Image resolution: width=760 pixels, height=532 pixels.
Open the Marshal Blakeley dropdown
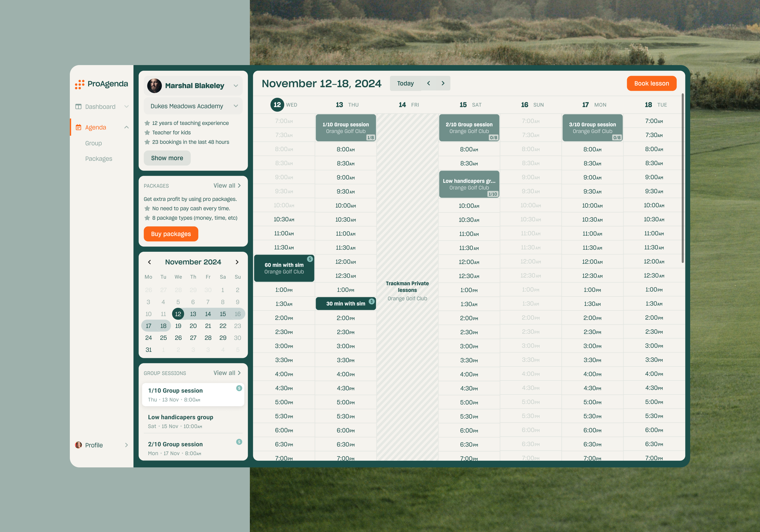coord(236,85)
